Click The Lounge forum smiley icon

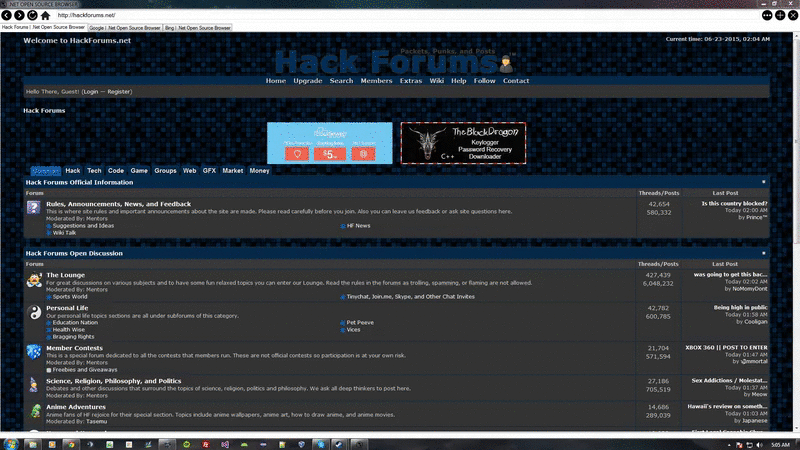pos(34,280)
